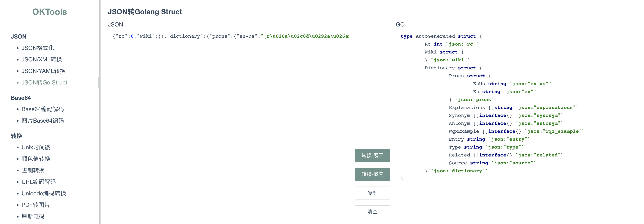The image size is (644, 224).
Task: Click the closing json:"wiki" tag line
Action: pos(447,60)
